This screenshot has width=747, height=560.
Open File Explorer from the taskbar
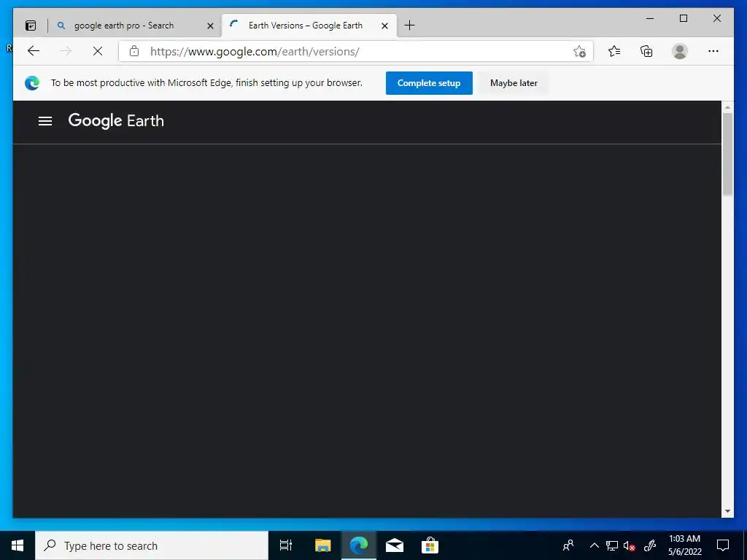pos(322,545)
